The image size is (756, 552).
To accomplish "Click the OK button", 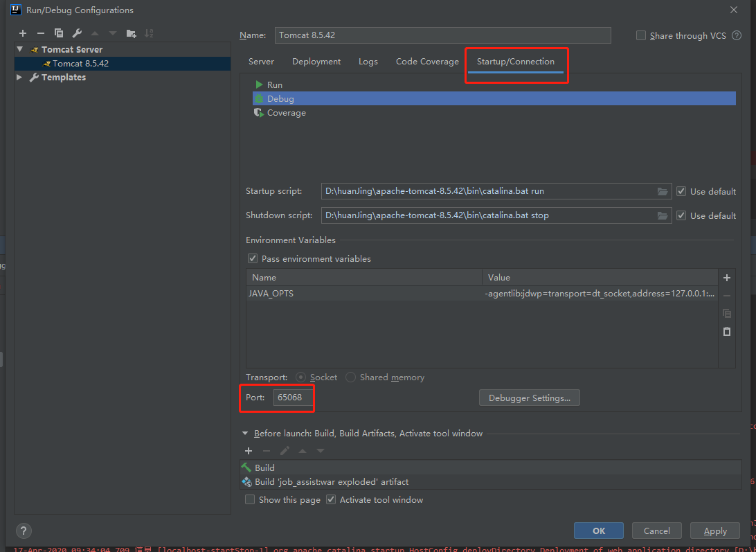I will [599, 531].
